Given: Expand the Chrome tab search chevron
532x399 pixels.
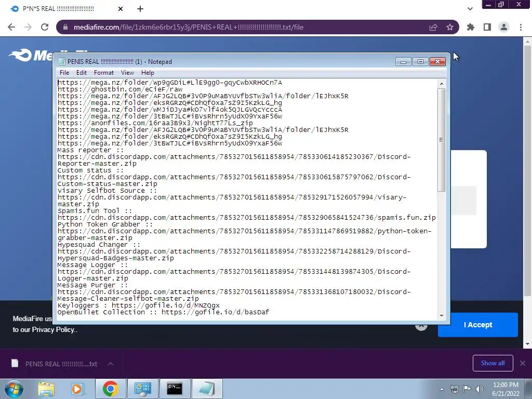Looking at the screenshot, I should (x=470, y=9).
